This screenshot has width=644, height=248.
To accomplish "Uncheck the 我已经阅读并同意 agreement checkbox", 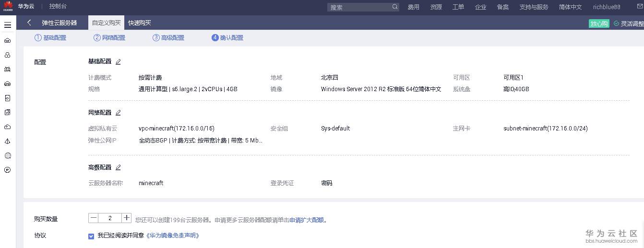I will (x=91, y=236).
